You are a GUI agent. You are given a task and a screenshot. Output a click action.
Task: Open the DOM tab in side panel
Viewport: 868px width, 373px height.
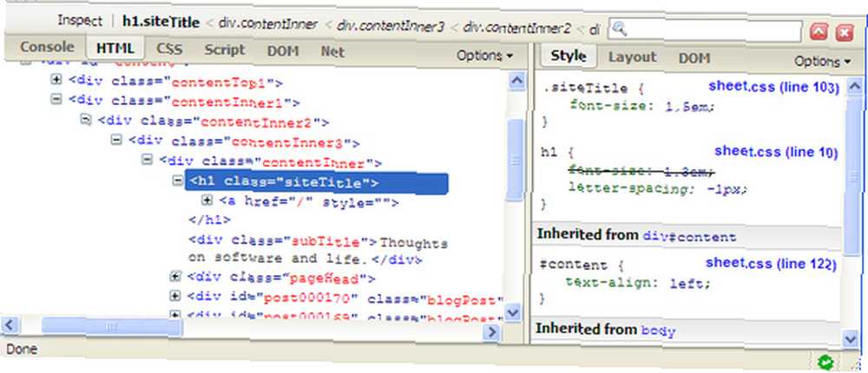pyautogui.click(x=694, y=58)
